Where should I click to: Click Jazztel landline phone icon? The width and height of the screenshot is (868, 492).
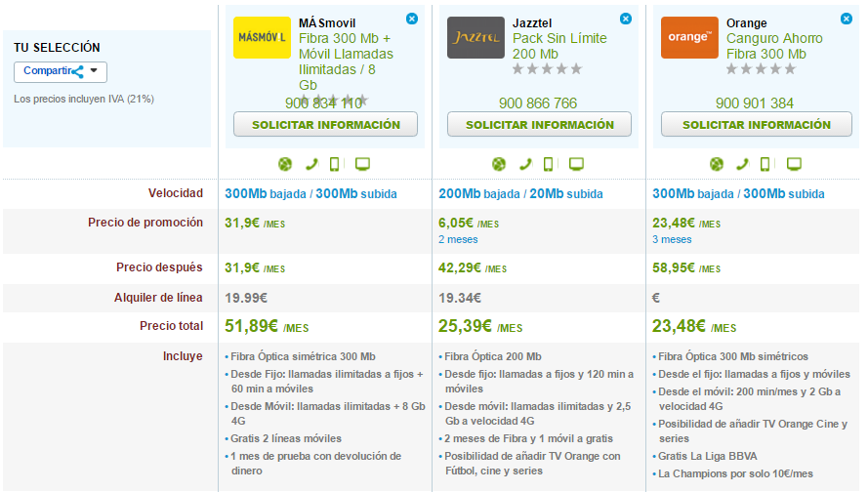click(525, 164)
